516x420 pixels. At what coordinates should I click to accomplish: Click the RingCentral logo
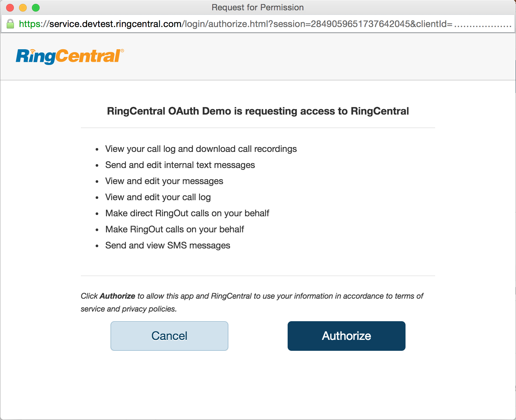pyautogui.click(x=70, y=56)
